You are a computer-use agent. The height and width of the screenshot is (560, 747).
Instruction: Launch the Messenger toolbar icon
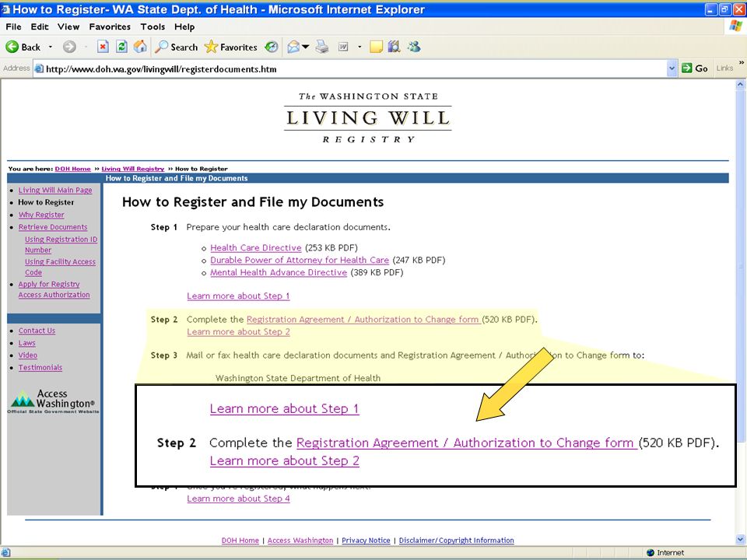413,47
